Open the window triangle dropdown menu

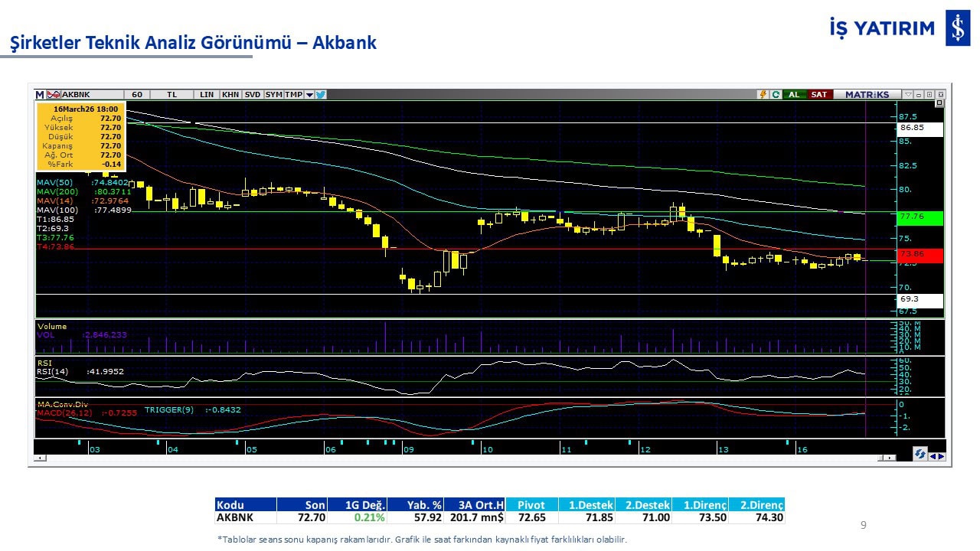tap(908, 95)
